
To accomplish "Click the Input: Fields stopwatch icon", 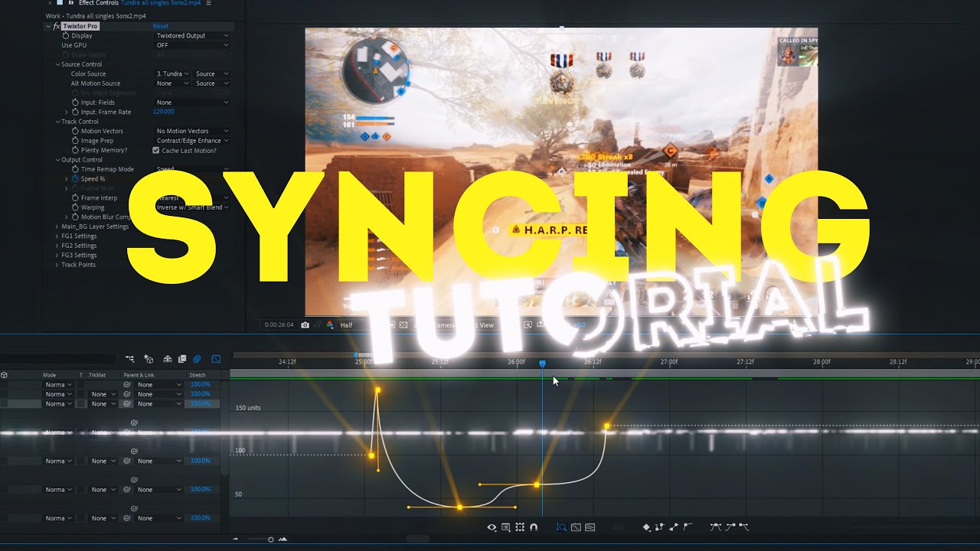I will (x=75, y=103).
